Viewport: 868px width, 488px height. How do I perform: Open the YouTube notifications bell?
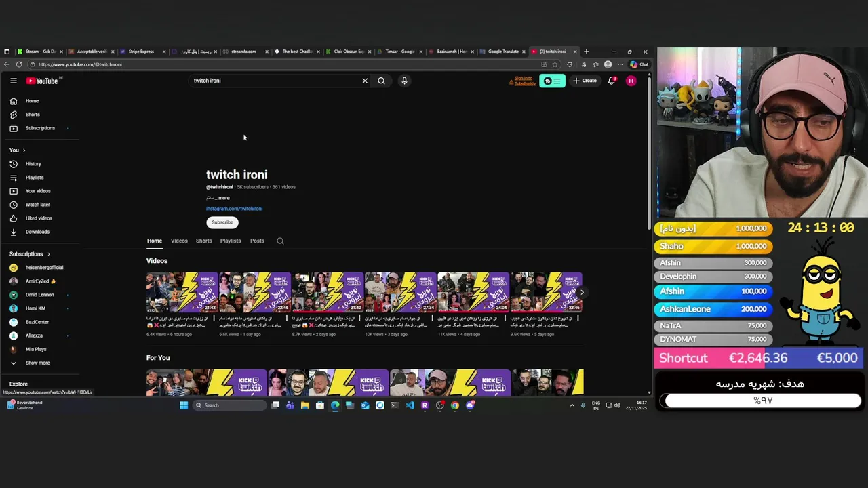tap(612, 81)
